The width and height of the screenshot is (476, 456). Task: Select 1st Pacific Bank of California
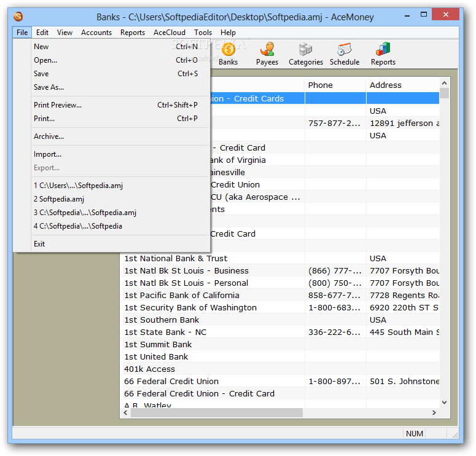pyautogui.click(x=279, y=295)
